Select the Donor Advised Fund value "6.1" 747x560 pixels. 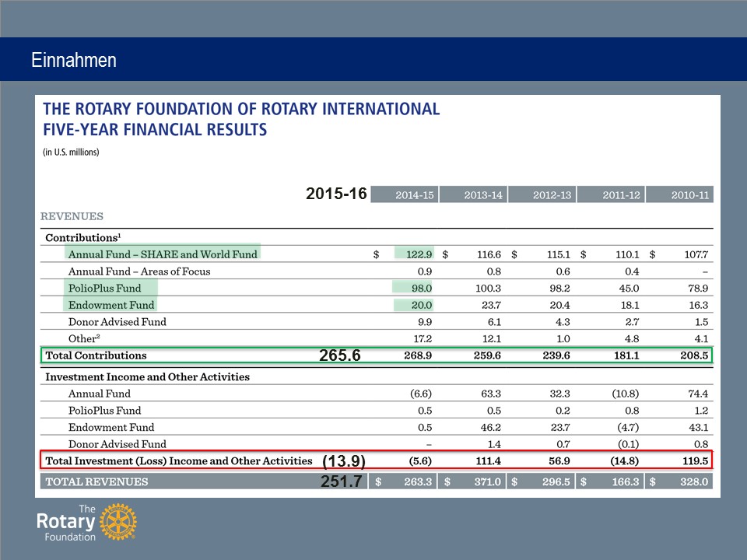[494, 322]
